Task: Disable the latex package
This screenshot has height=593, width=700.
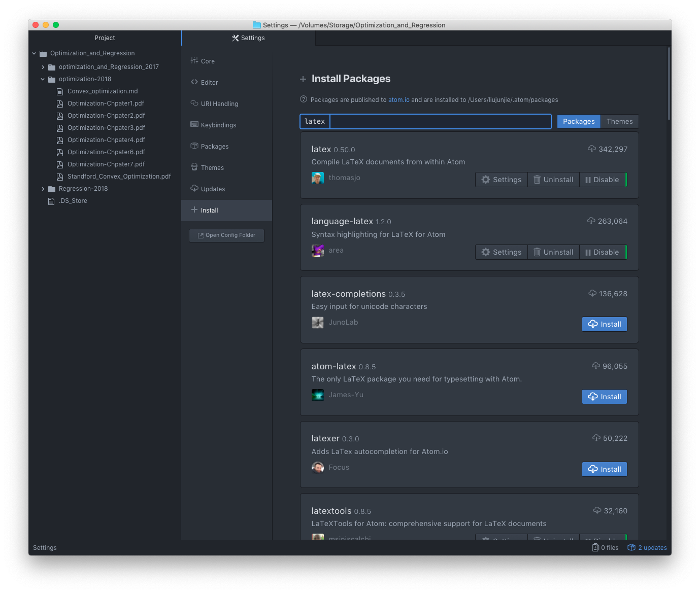Action: click(x=603, y=180)
